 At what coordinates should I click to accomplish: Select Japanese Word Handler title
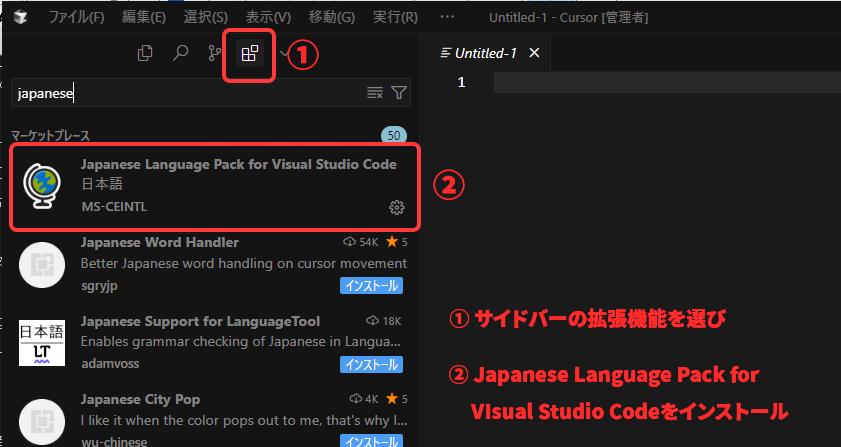click(x=160, y=242)
